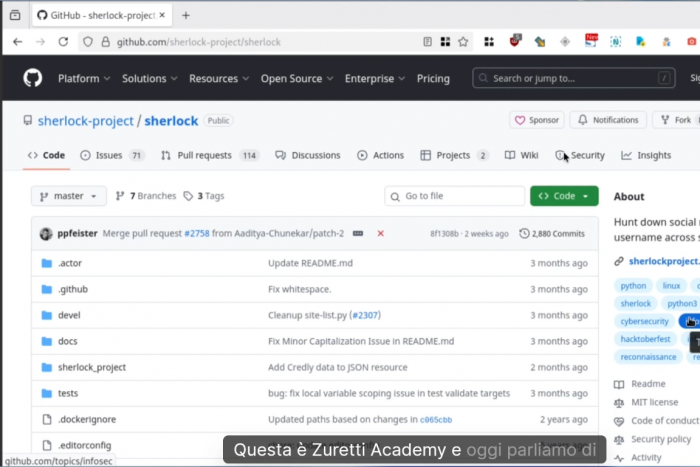Open the Discussions tab
The height and width of the screenshot is (467, 700).
308,155
